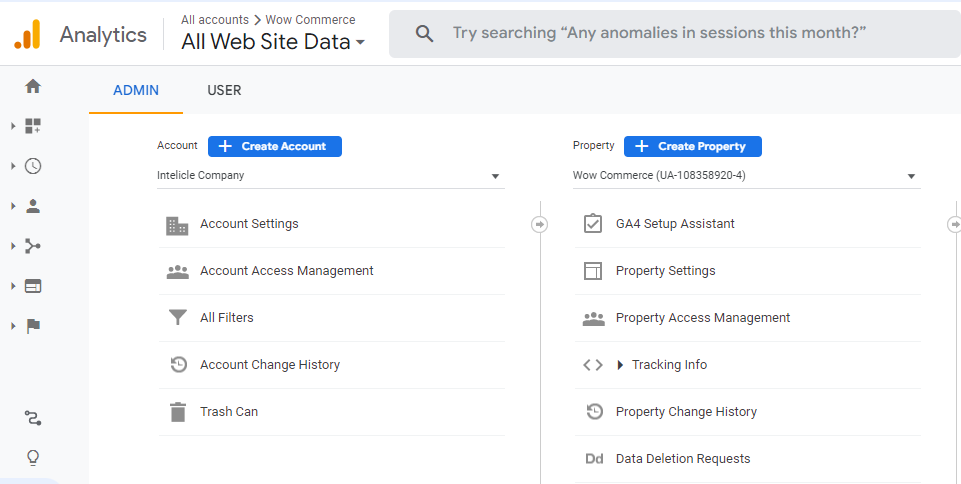Click the Data Deletion Requests Dd icon
The width and height of the screenshot is (961, 484).
(x=594, y=458)
